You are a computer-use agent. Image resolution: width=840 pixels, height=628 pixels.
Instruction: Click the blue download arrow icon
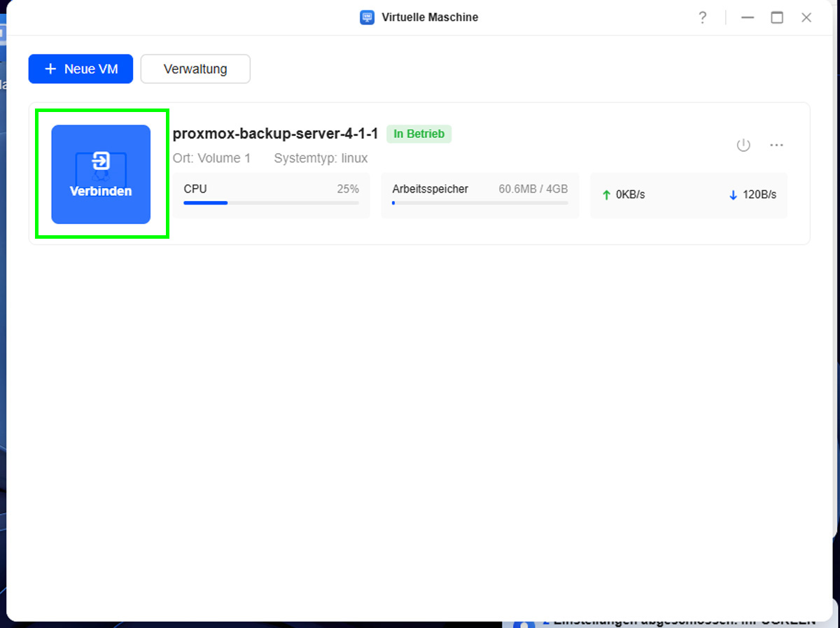point(733,195)
